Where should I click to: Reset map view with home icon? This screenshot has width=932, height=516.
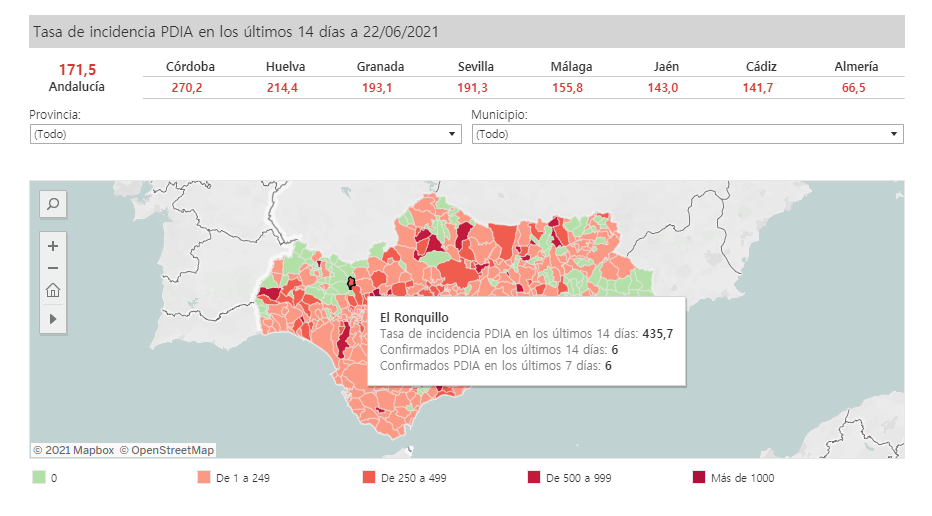coord(53,291)
